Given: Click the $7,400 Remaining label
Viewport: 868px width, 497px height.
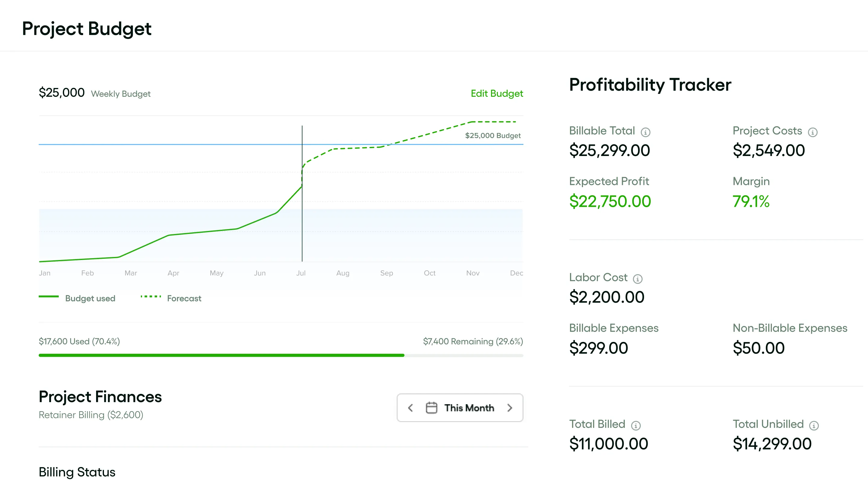Looking at the screenshot, I should click(x=473, y=341).
